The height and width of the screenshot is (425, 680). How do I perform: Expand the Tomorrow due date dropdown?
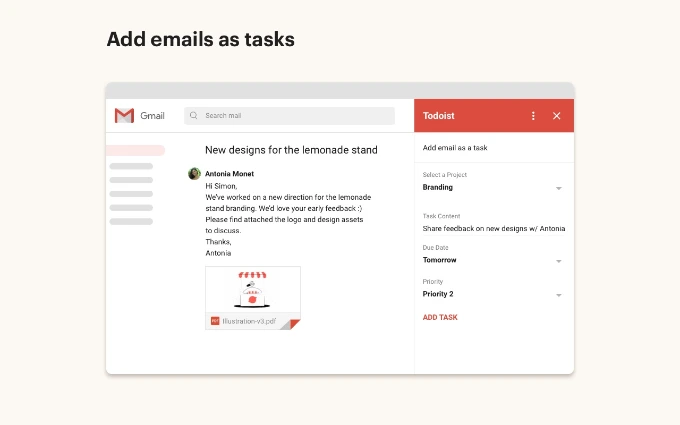click(x=559, y=261)
